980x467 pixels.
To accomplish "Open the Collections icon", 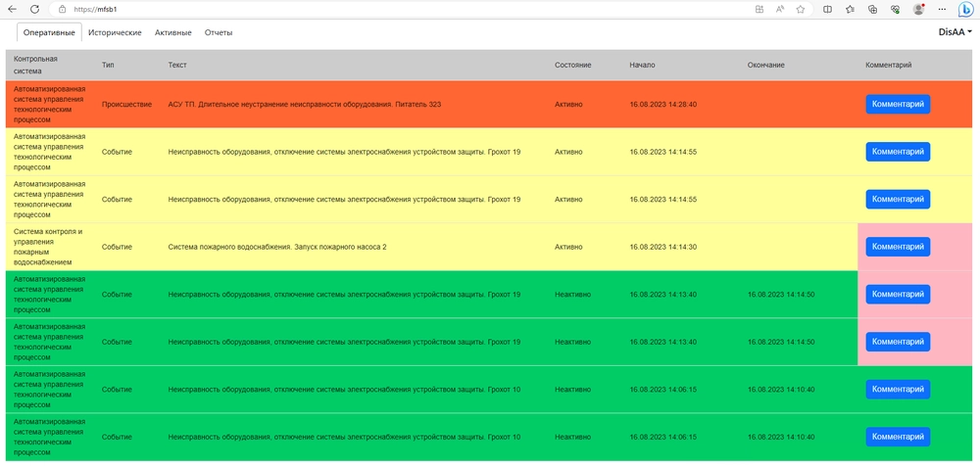I will point(872,9).
